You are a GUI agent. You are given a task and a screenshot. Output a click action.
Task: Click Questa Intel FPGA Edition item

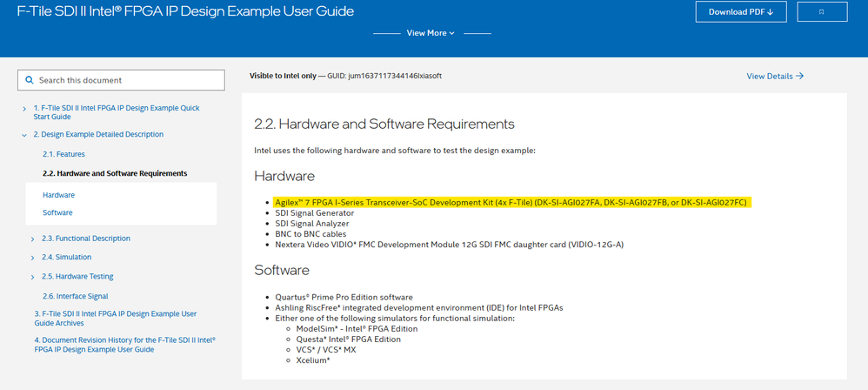(348, 339)
